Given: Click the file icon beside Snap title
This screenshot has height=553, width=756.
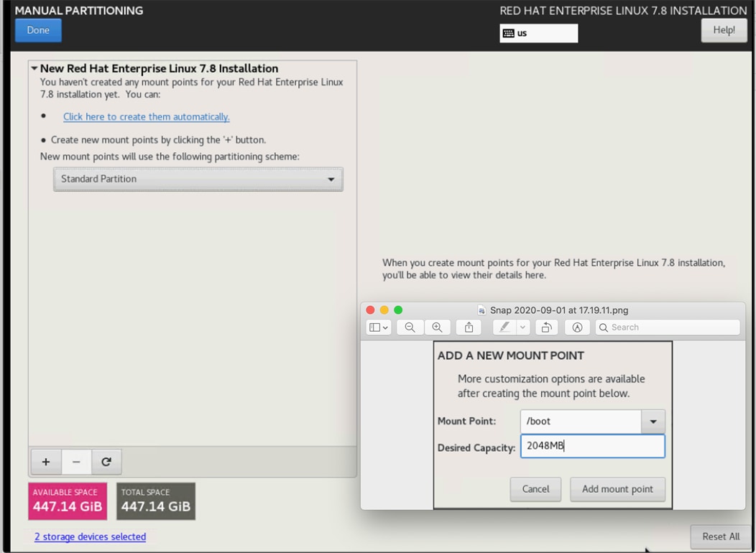Looking at the screenshot, I should pos(481,310).
